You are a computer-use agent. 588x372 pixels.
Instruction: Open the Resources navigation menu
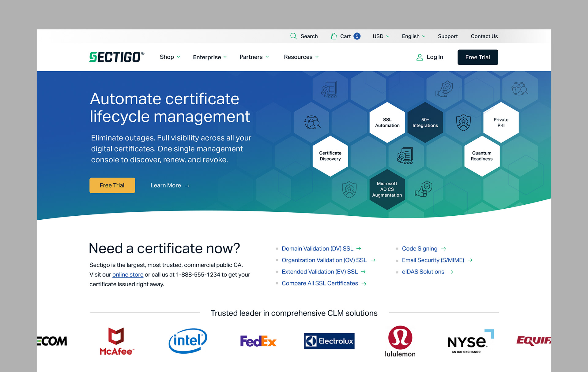[x=301, y=57]
